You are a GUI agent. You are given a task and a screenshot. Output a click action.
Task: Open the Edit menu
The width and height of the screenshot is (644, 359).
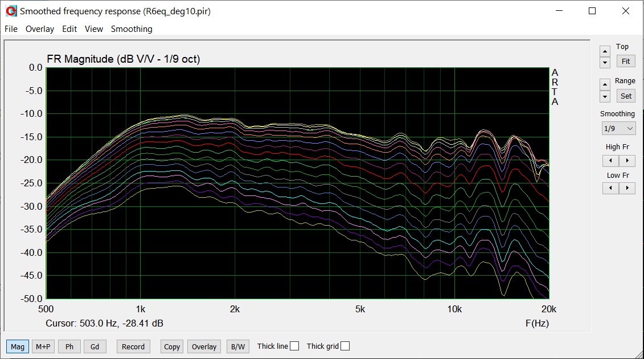point(69,29)
